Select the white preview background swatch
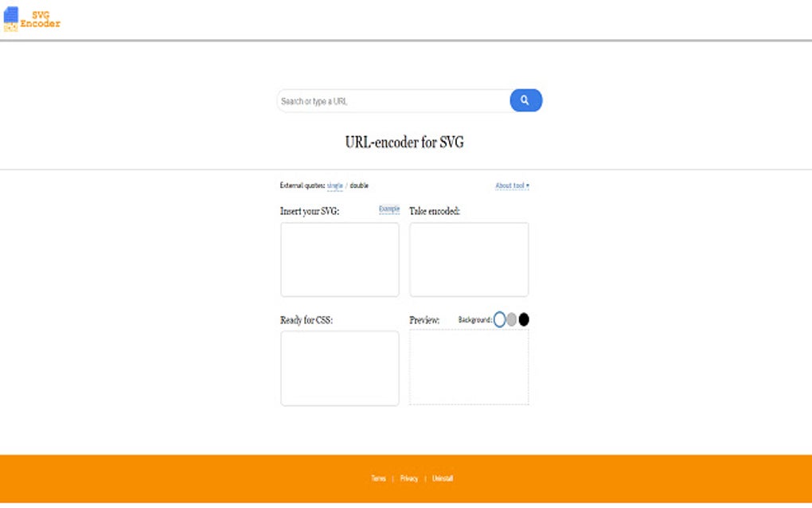The height and width of the screenshot is (508, 812). tap(501, 318)
